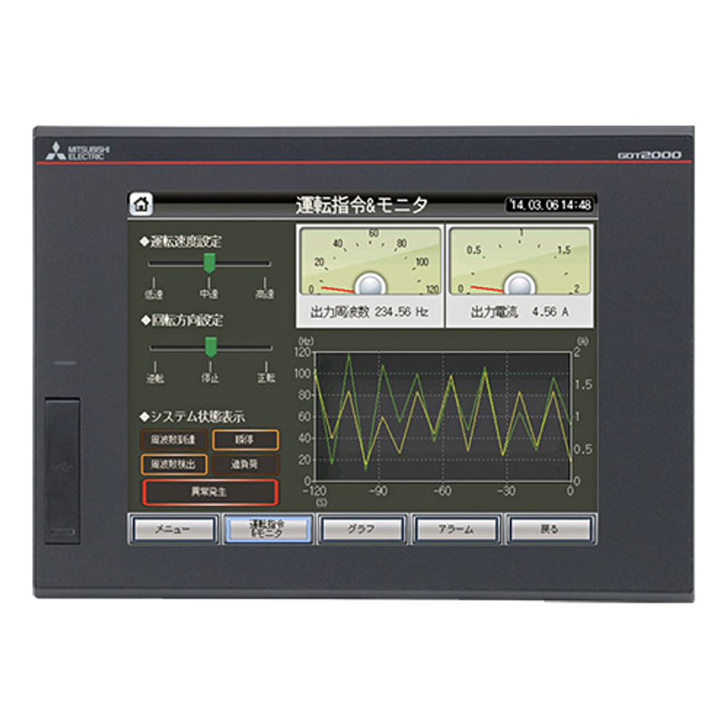
Task: Open the グラフ tab
Action: coord(362,529)
